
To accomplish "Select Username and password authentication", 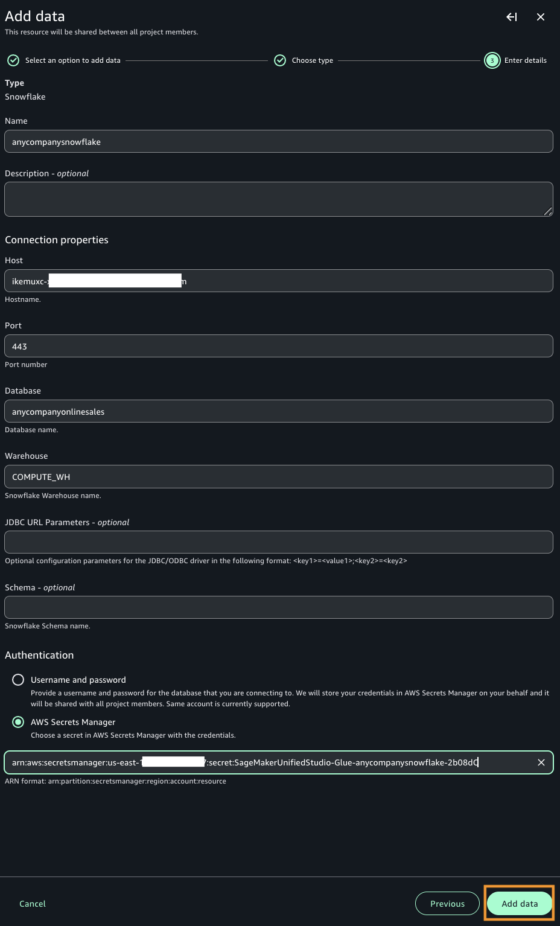I will tap(19, 680).
